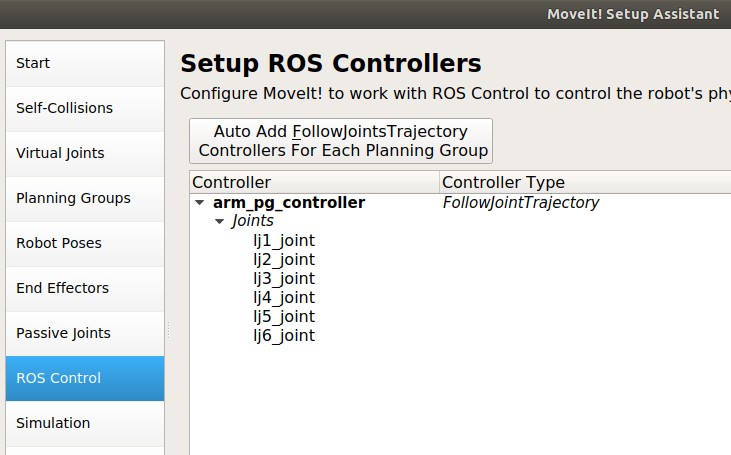Open the Simulation section
This screenshot has height=455, width=731.
click(85, 423)
